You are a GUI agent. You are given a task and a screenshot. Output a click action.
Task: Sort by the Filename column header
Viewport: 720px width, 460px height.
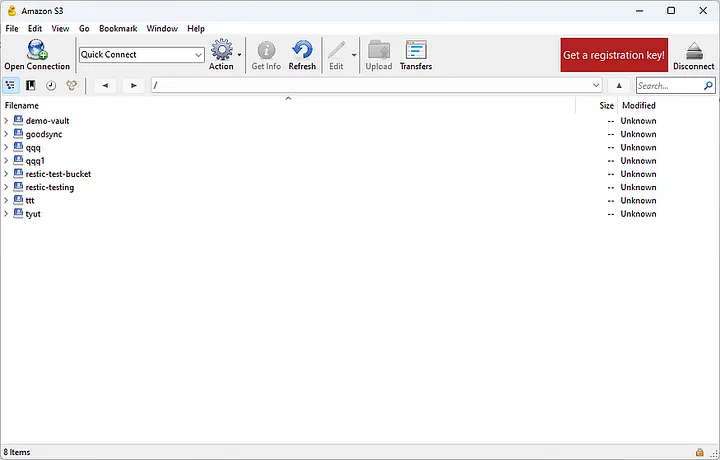point(288,106)
